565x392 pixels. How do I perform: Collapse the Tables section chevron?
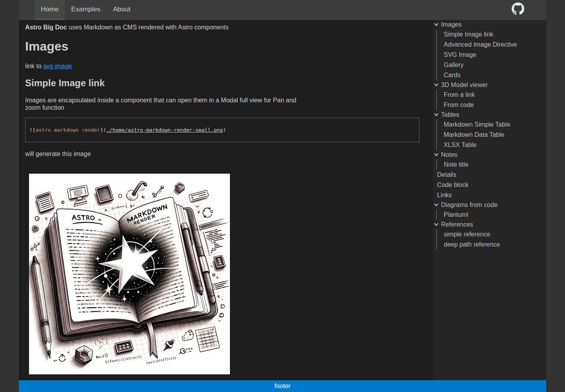[x=436, y=115]
